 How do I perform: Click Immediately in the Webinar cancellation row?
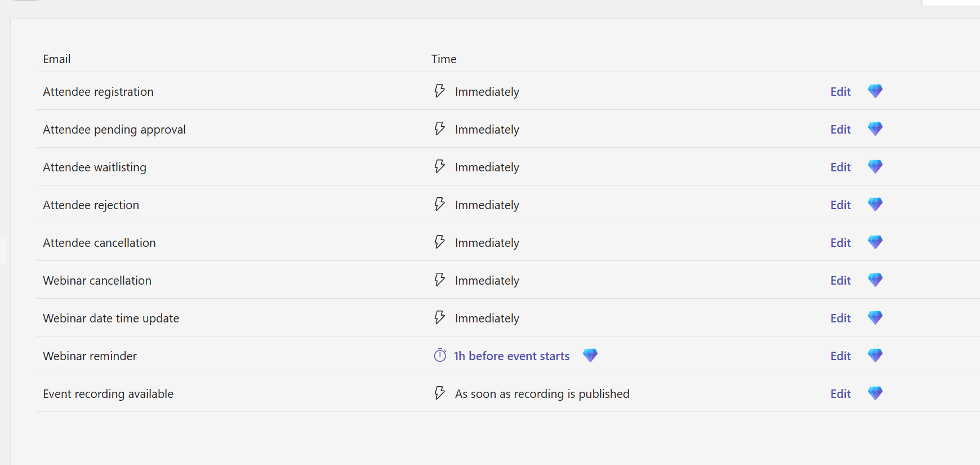[487, 281]
